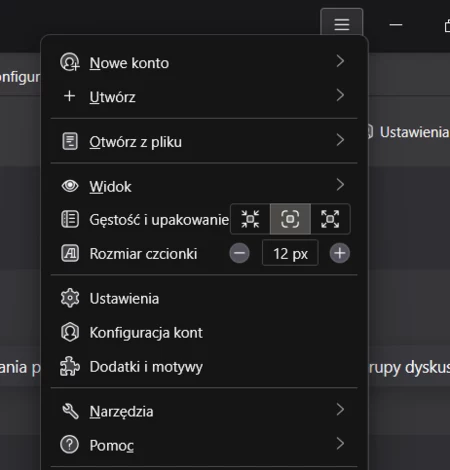Viewport: 450px width, 470px height.
Task: Close the hamburger app menu button
Action: coord(341,23)
